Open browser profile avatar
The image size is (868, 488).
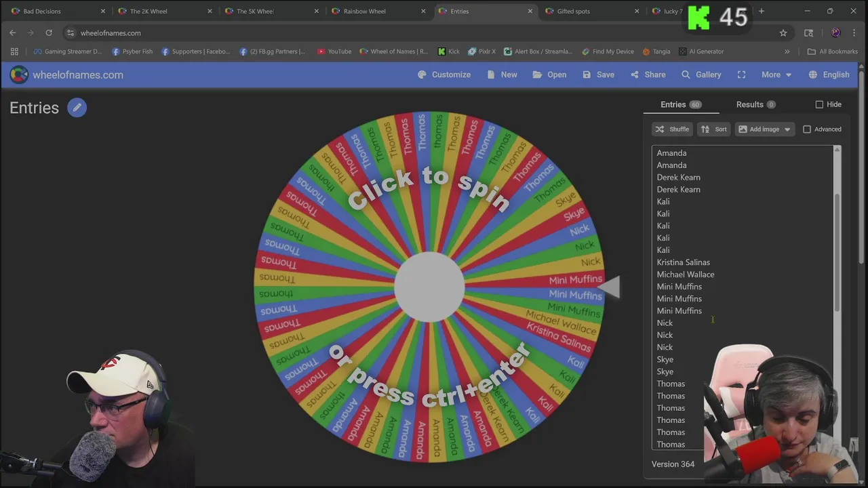(x=835, y=33)
